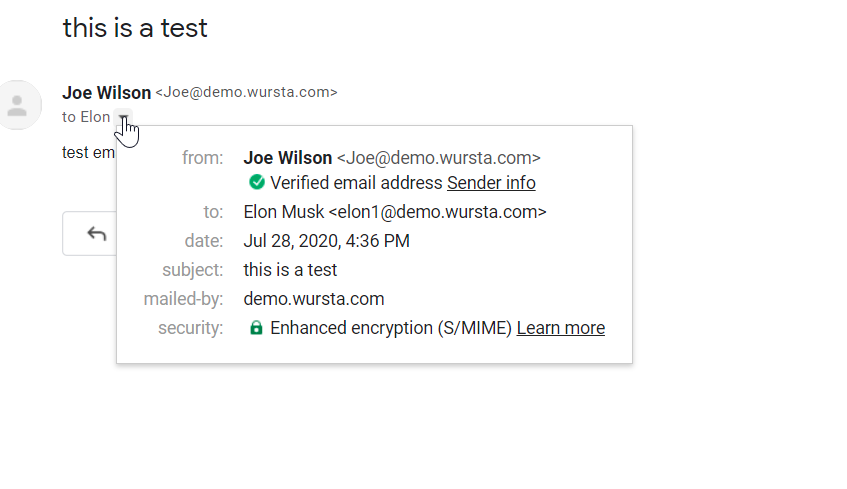
Task: Click the date value Jul 28, 2020
Action: pos(326,241)
